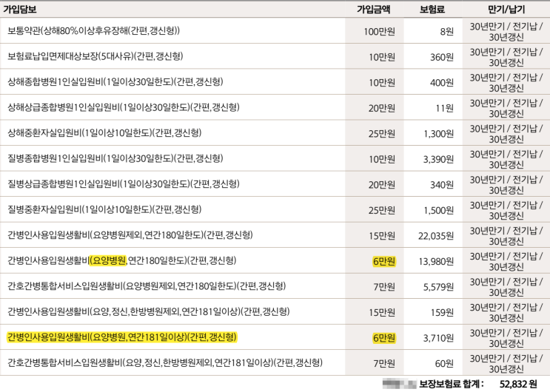Click the 가입금액 column header
Viewport: 550px width, 392px height.
(x=374, y=10)
